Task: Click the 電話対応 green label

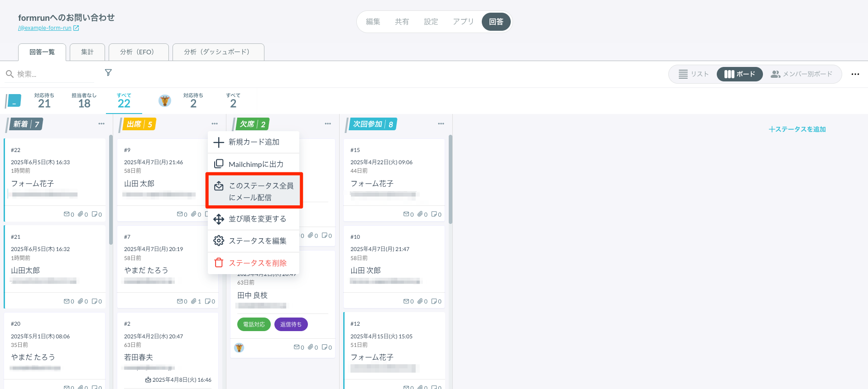Action: (x=254, y=324)
